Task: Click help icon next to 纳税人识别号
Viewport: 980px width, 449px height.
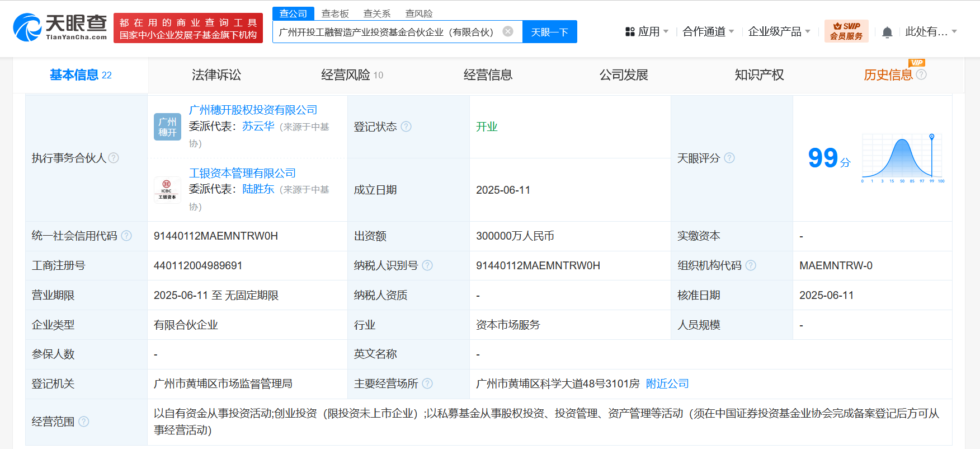Action: tap(427, 265)
